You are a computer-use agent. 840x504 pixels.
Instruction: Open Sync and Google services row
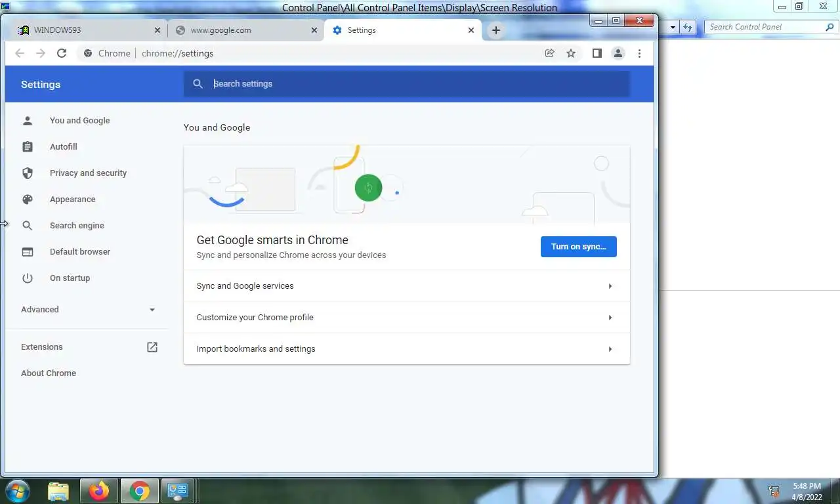406,286
